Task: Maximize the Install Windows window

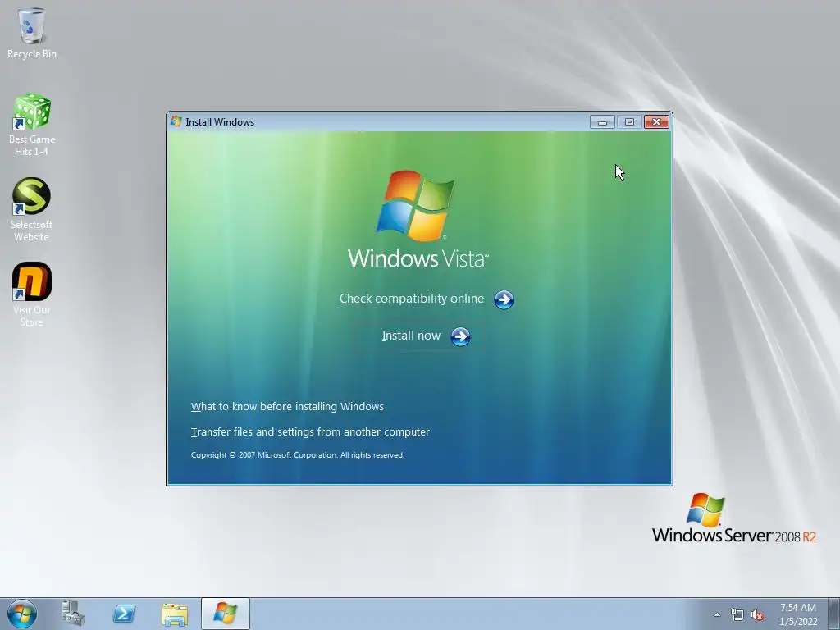Action: (x=629, y=122)
